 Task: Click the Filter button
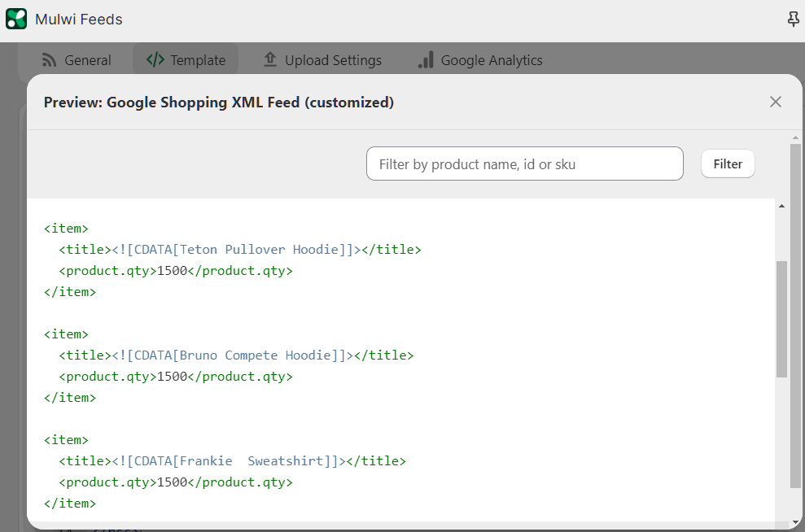728,164
